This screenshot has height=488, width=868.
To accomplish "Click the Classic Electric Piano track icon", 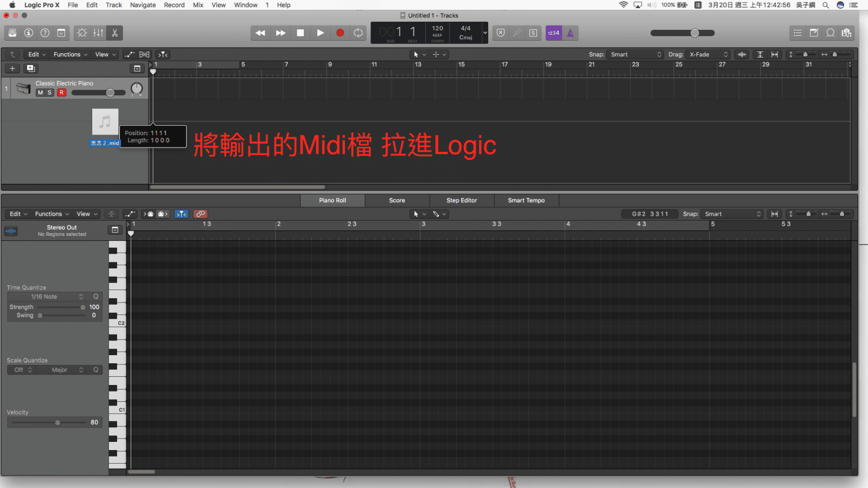I will pyautogui.click(x=23, y=88).
